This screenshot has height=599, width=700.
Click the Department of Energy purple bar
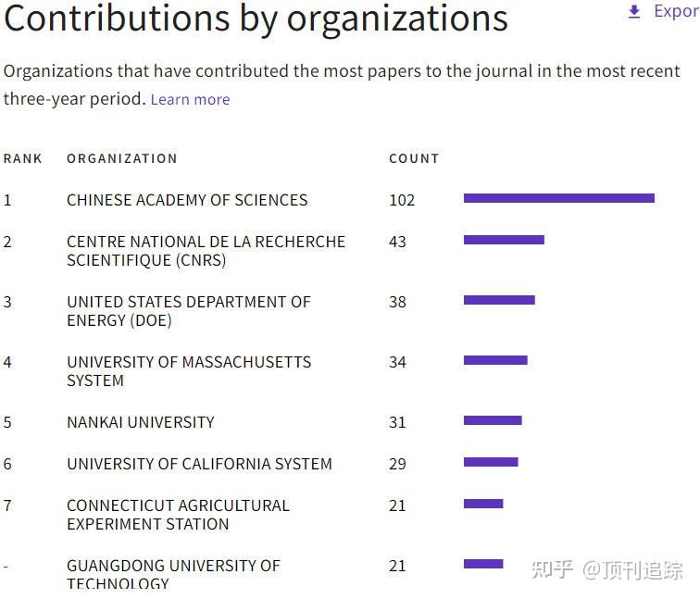click(499, 300)
